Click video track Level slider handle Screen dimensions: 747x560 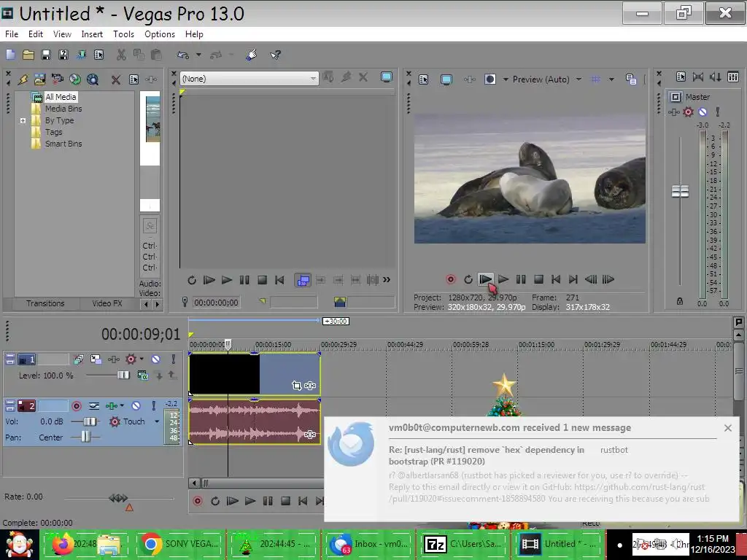click(123, 376)
